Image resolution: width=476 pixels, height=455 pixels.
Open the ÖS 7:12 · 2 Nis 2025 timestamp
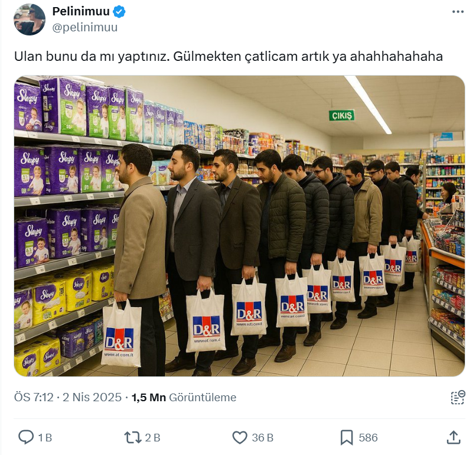click(x=68, y=397)
